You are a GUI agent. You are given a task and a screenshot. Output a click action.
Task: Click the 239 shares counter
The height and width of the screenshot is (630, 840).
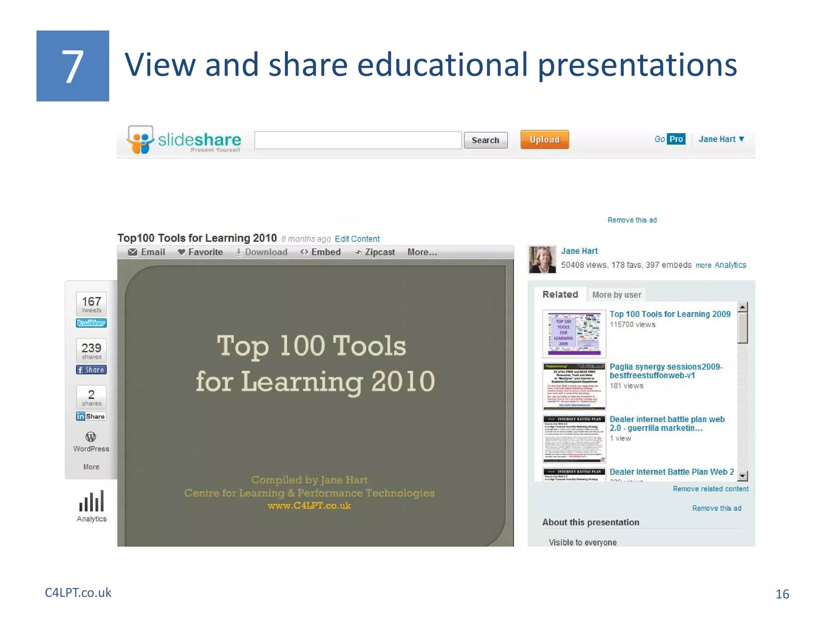91,351
